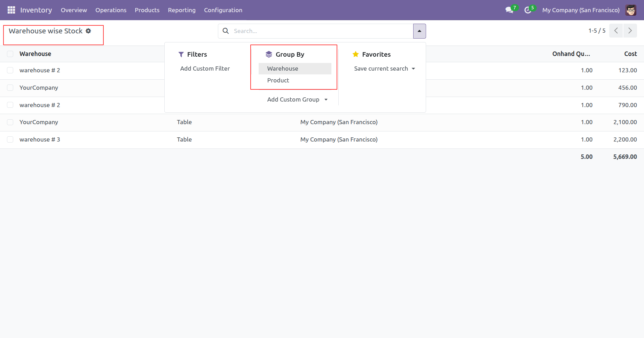The height and width of the screenshot is (338, 644).
Task: Collapse the search options dropdown toggle
Action: pyautogui.click(x=419, y=31)
